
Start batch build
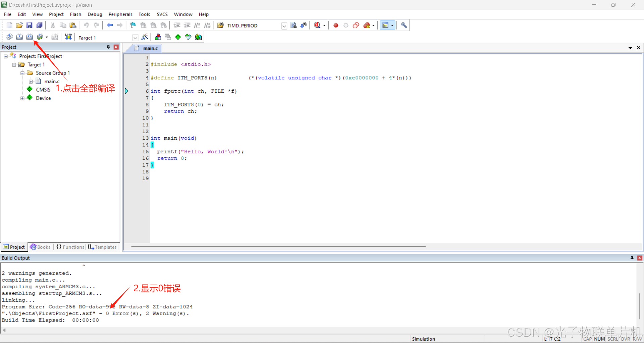(40, 37)
